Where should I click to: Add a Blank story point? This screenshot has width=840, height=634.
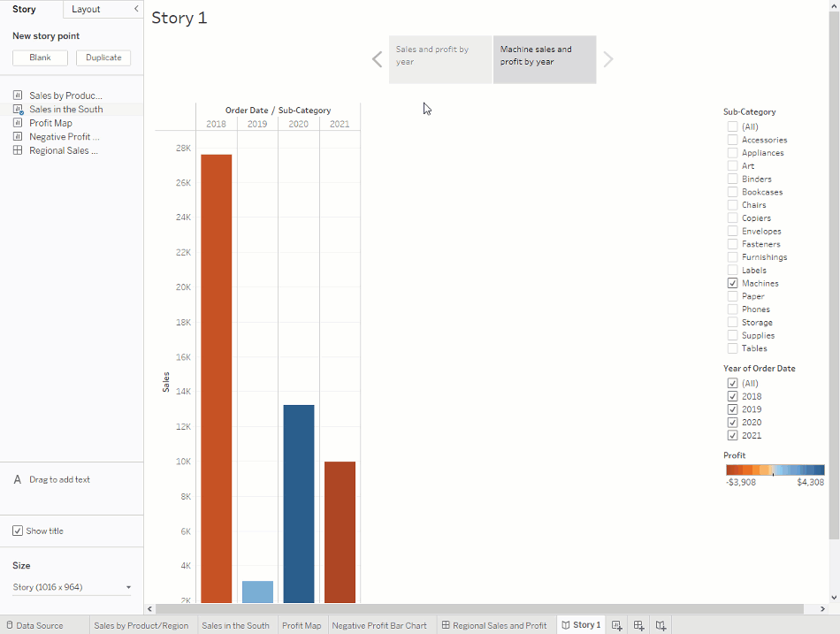[x=40, y=57]
